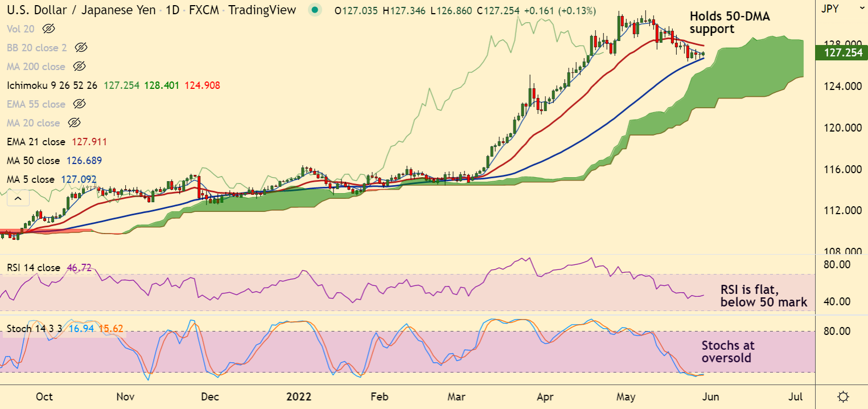Screen dimensions: 868x409
Task: Click the green market status dot
Action: [x=315, y=10]
